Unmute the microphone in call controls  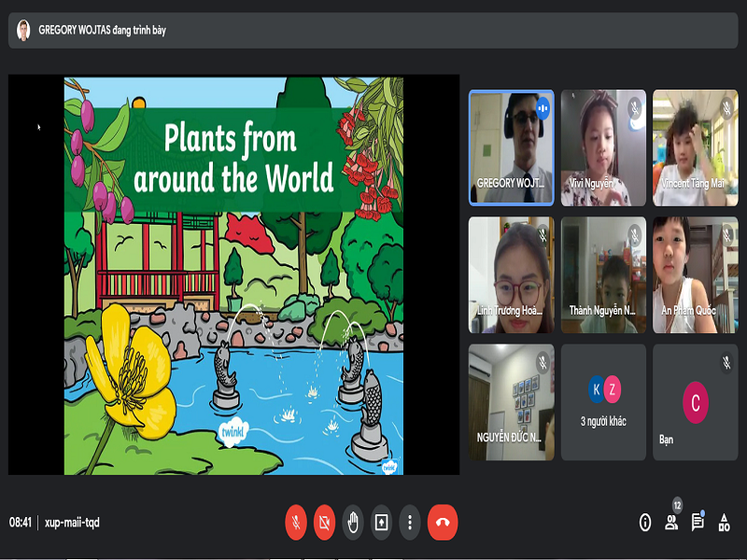tap(296, 523)
